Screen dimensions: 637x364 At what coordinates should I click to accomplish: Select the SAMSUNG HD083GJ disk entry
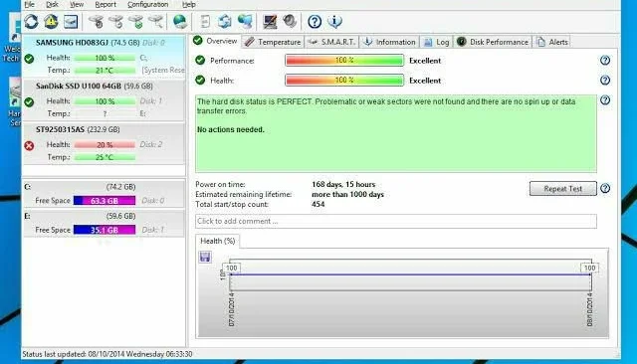[104, 56]
